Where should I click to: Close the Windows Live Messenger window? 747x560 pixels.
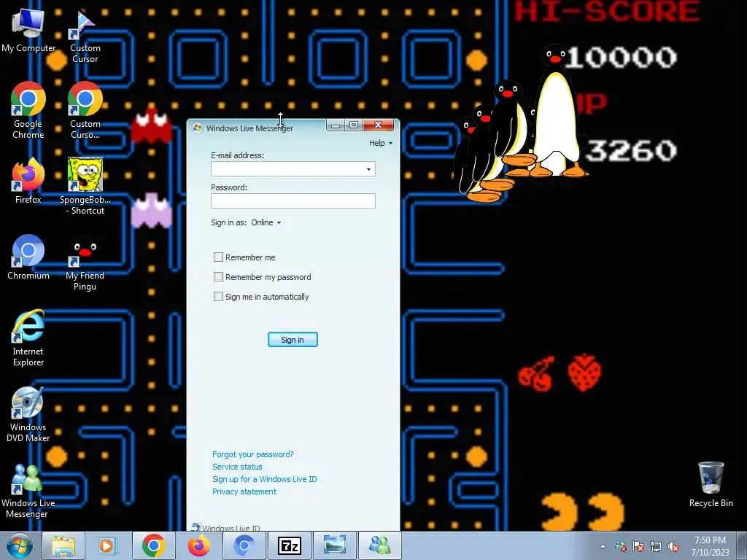[x=379, y=125]
